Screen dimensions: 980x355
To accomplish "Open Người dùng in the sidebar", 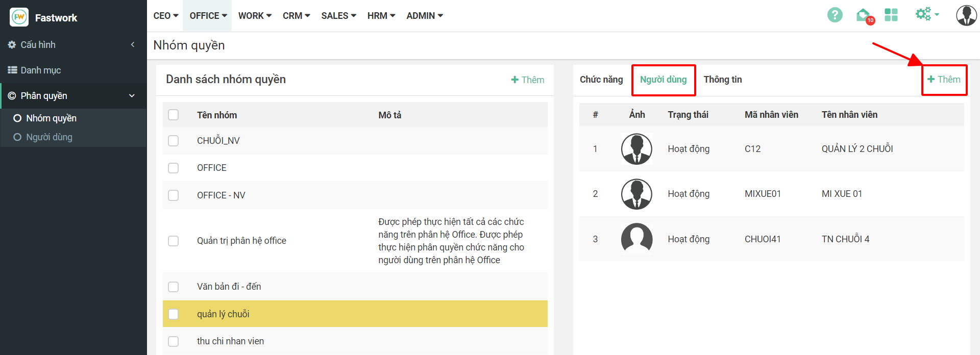I will (49, 137).
